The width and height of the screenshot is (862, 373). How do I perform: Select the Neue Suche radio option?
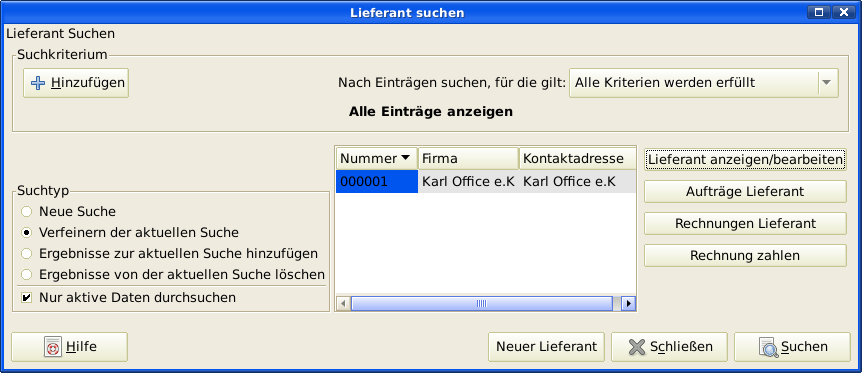point(26,211)
